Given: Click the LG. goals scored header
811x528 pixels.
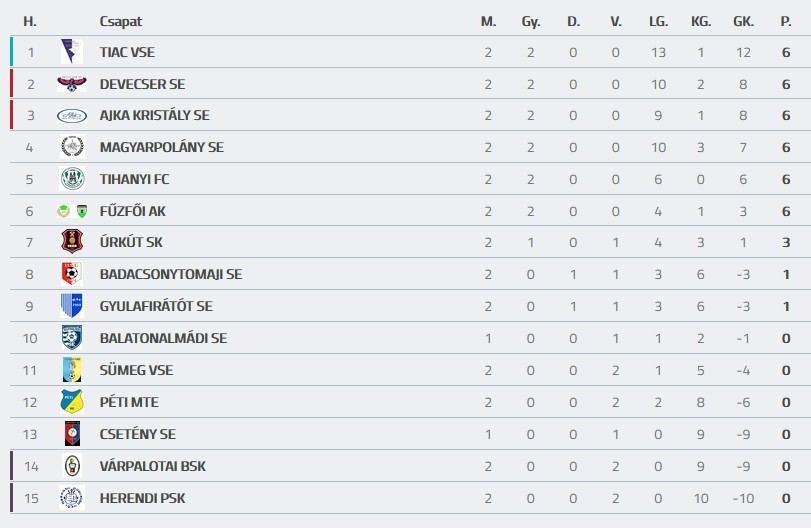Looking at the screenshot, I should [x=658, y=21].
